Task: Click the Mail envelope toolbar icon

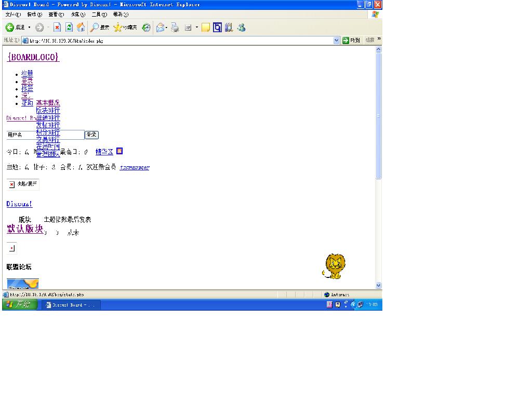Action: 160,28
